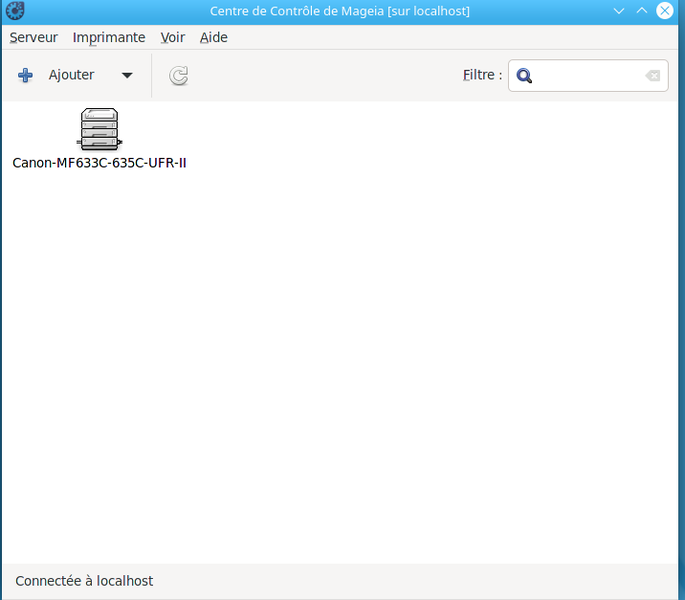Expand the Ajouter dropdown arrow

tap(127, 76)
